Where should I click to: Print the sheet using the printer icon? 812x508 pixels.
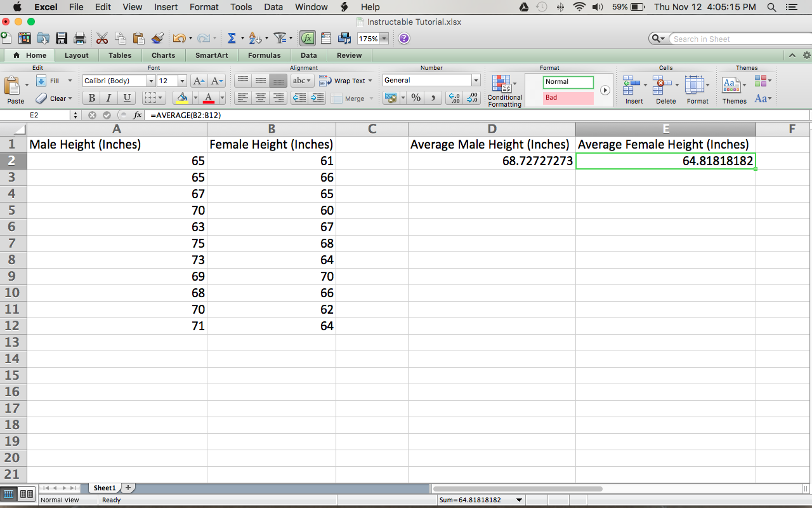pos(79,38)
